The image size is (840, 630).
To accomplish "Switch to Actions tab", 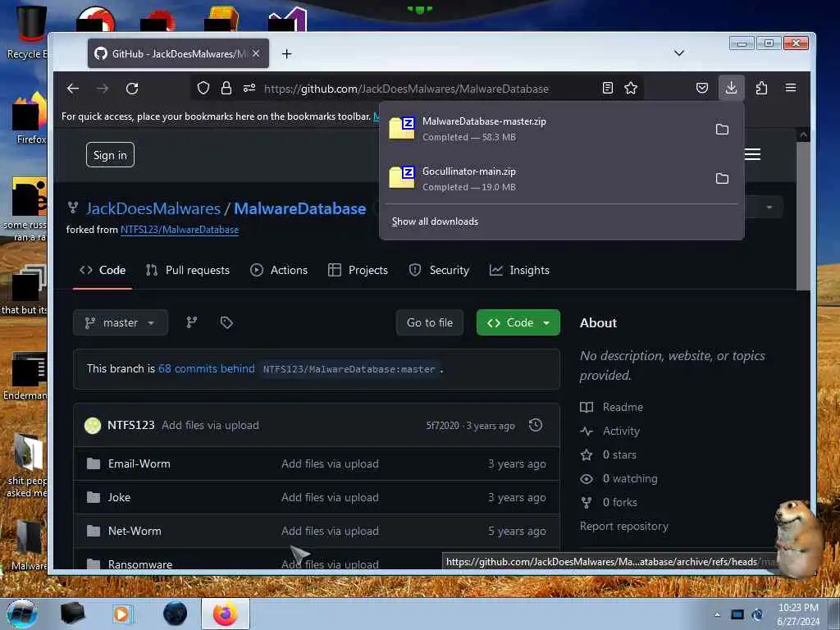I will pos(279,270).
